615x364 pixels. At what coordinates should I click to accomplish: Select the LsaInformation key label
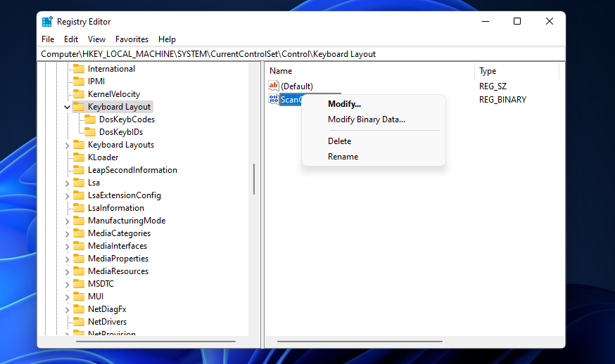coord(115,208)
